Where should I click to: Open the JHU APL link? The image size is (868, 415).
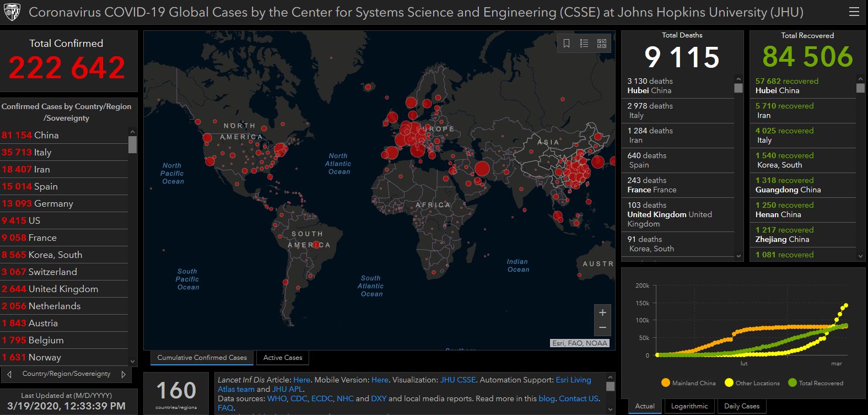coord(288,389)
